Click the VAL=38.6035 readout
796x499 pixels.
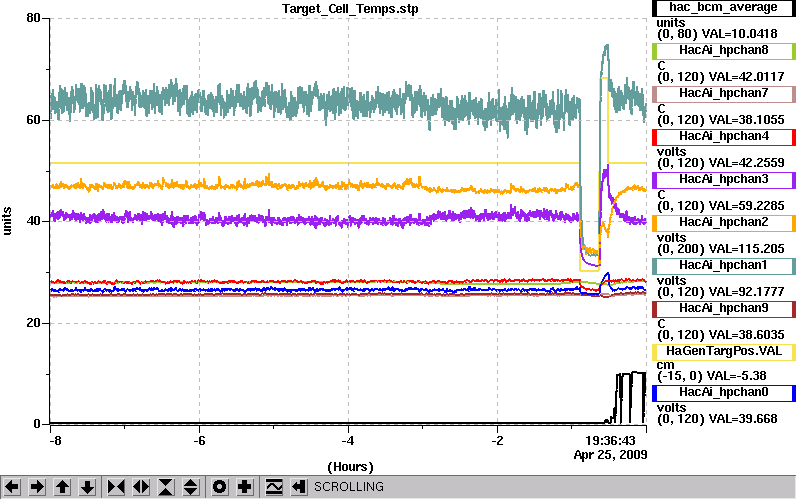(x=746, y=335)
